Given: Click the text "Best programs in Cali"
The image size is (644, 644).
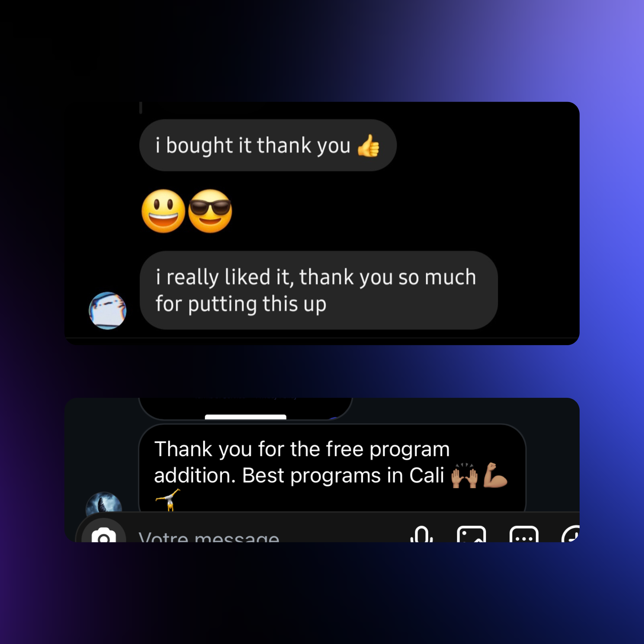Looking at the screenshot, I should coord(343,475).
